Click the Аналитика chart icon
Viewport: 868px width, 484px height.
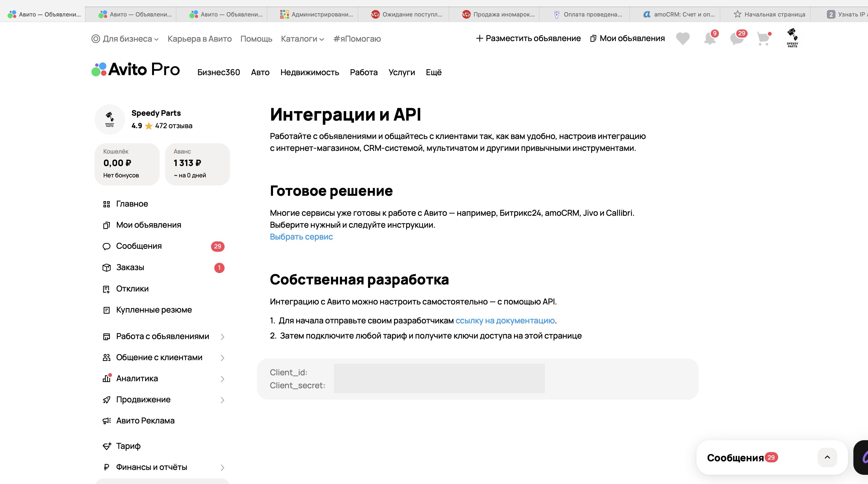point(107,379)
